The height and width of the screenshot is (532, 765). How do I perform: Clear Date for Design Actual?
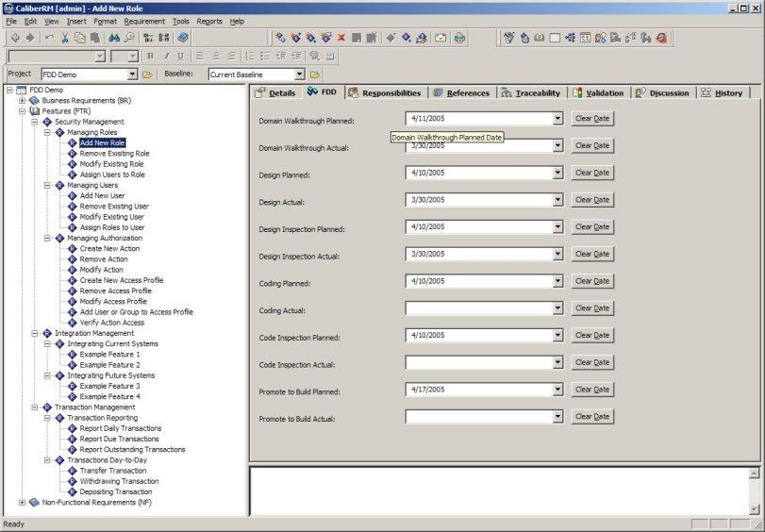pos(592,200)
